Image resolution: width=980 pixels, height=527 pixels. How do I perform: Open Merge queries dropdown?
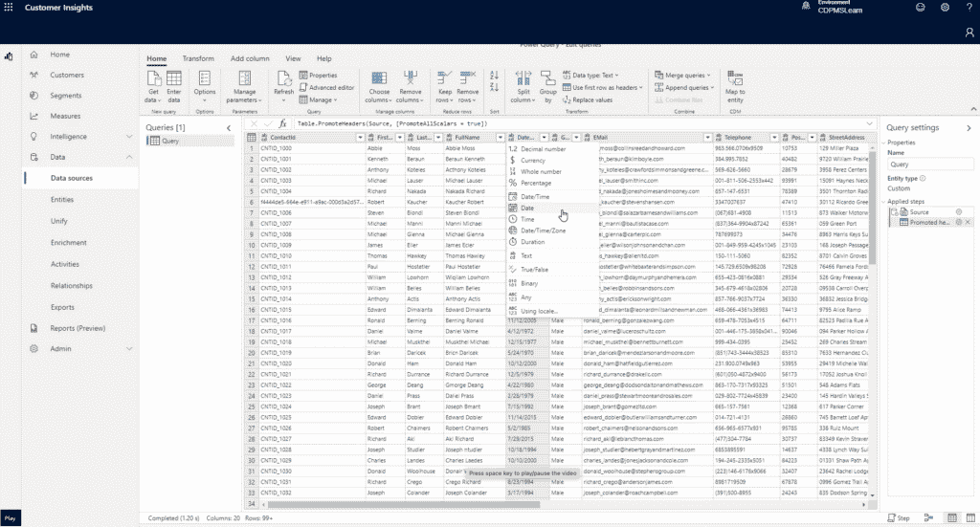tap(682, 75)
